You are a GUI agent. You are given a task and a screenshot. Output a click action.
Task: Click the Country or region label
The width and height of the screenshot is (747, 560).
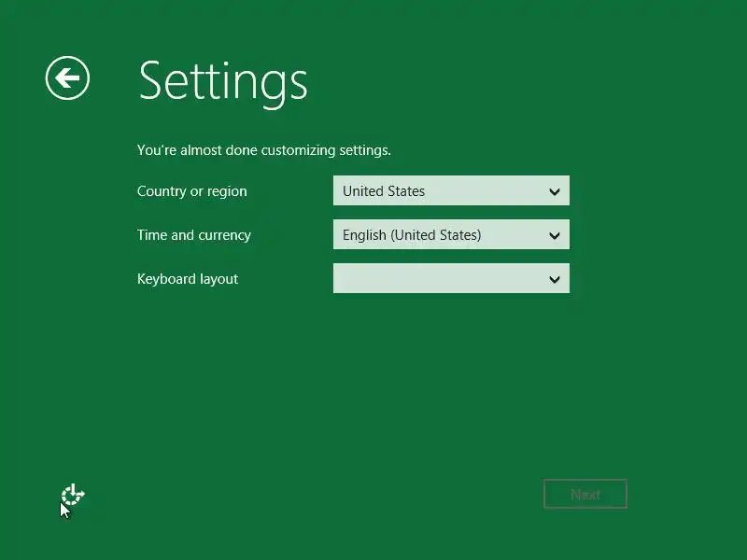(192, 191)
